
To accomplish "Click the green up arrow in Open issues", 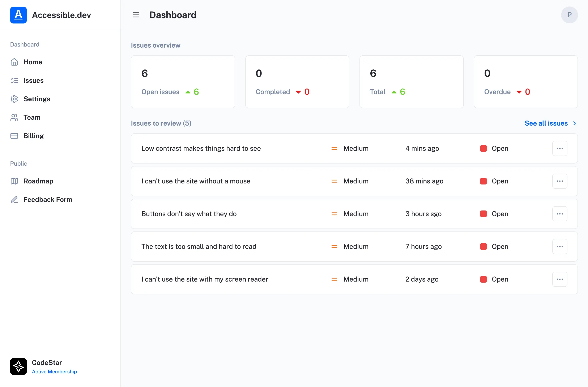I will click(x=188, y=92).
